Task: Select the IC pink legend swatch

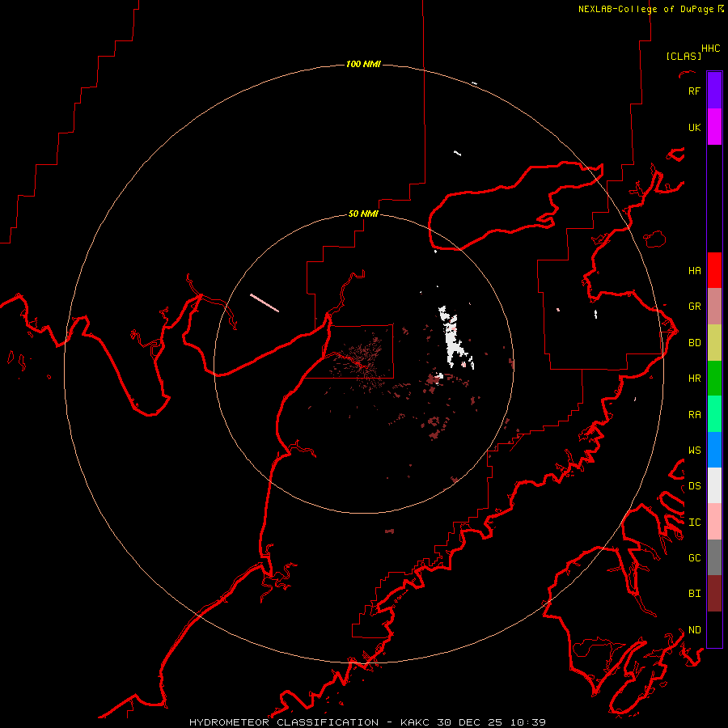Action: coord(714,522)
